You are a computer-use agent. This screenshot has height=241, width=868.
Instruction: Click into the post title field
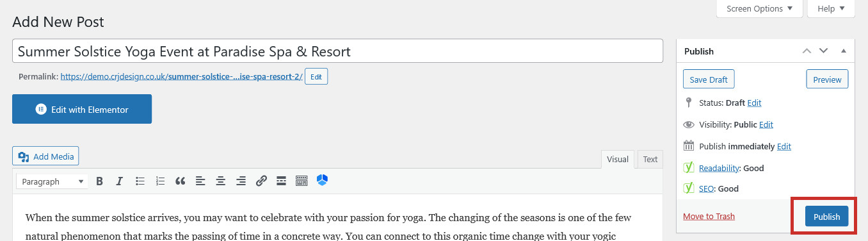click(337, 51)
